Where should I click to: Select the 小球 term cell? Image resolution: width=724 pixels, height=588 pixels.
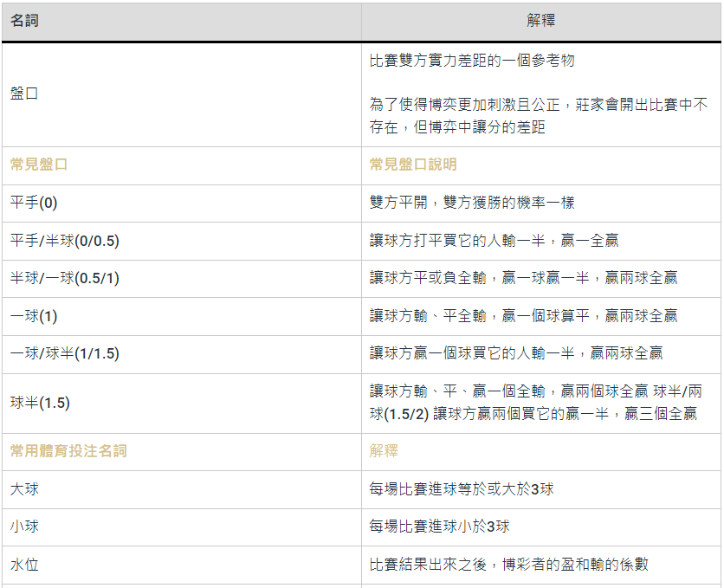tap(24, 527)
